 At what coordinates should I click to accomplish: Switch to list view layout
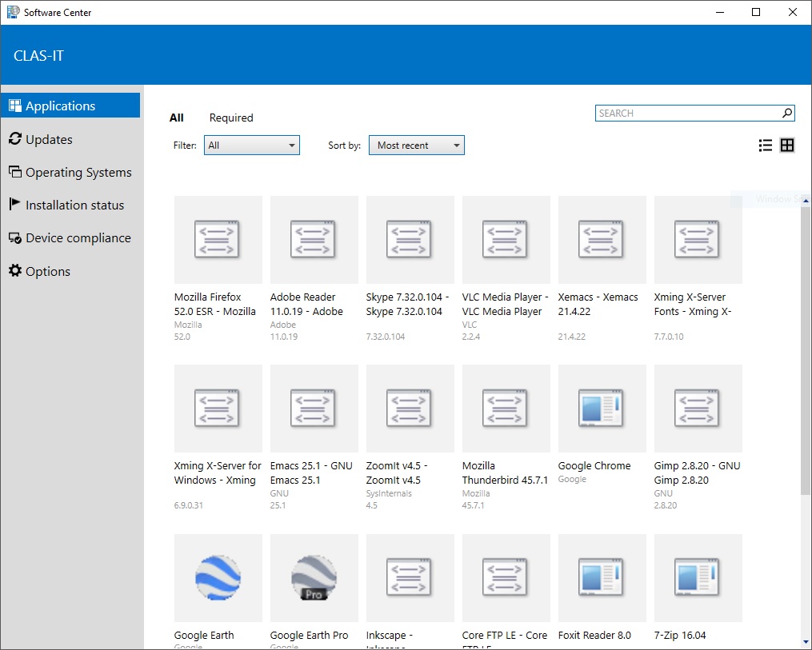(x=766, y=145)
